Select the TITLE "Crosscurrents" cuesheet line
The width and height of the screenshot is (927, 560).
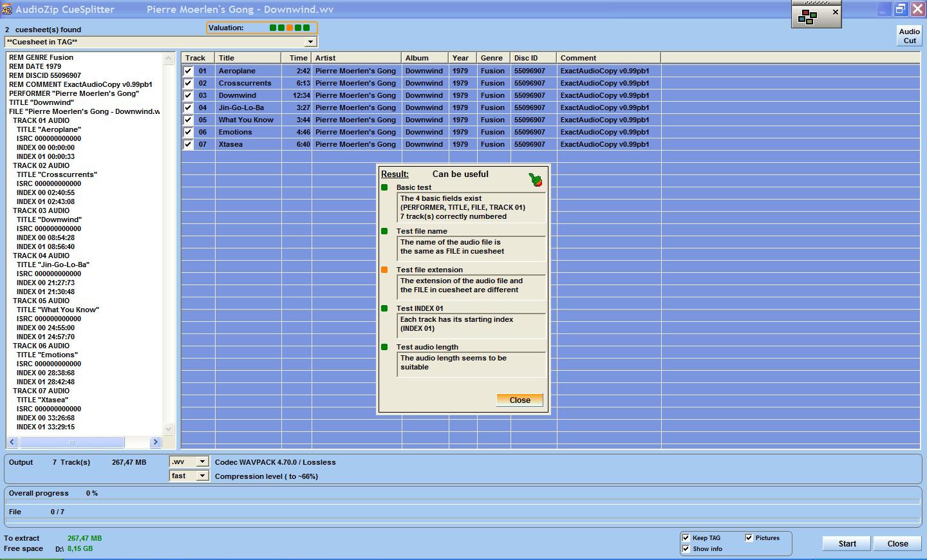click(x=57, y=174)
